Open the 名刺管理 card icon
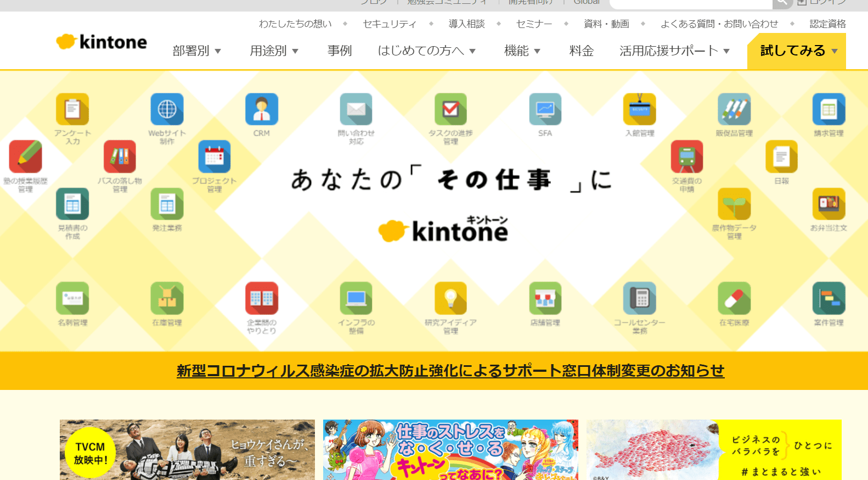The image size is (868, 480). coord(72,298)
